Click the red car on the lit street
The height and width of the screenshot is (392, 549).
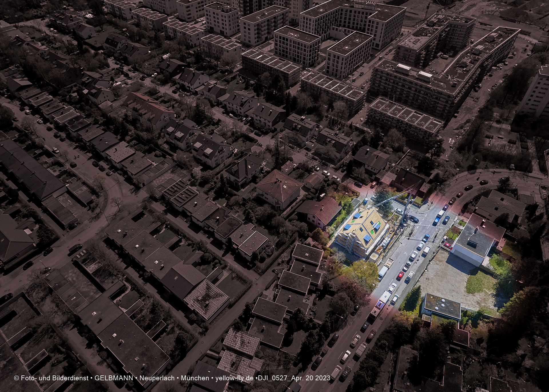point(401,275)
